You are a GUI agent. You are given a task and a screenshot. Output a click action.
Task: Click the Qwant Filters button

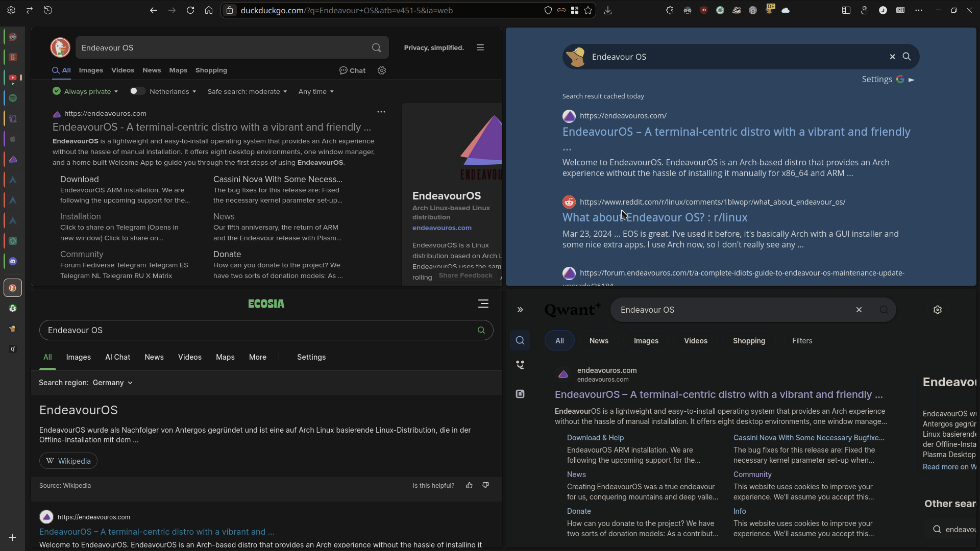[x=802, y=341]
